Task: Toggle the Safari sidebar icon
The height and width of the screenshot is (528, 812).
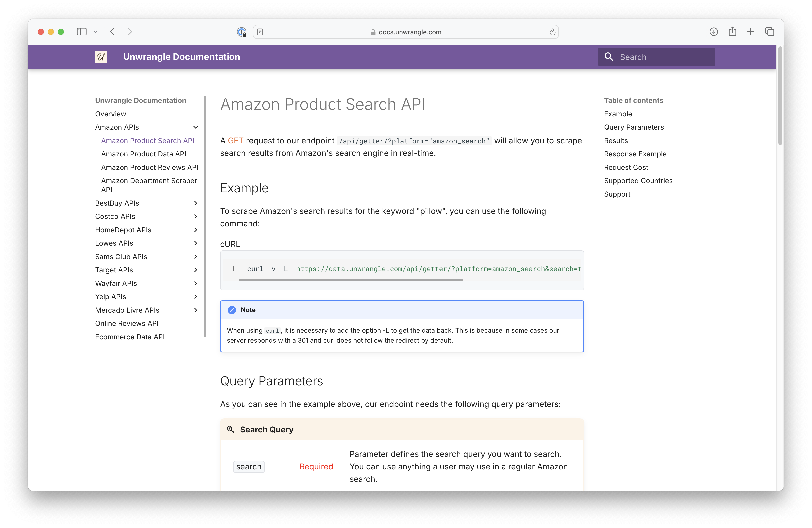Action: [x=81, y=32]
